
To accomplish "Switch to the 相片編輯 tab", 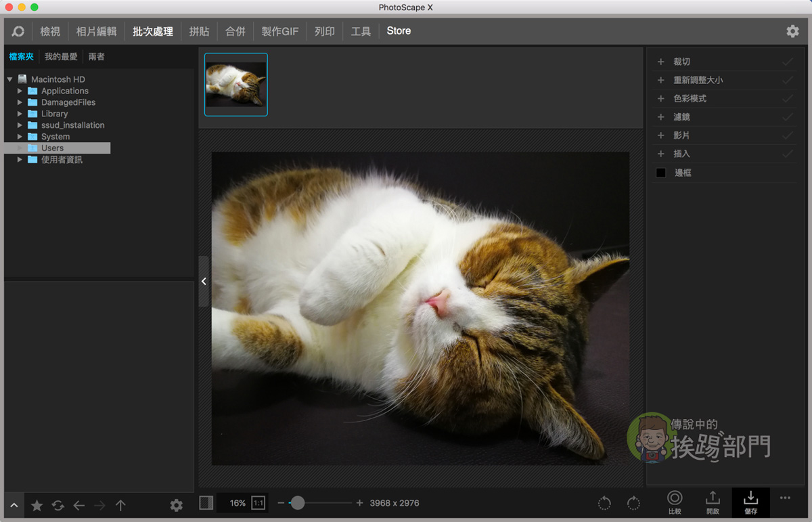I will pyautogui.click(x=96, y=31).
